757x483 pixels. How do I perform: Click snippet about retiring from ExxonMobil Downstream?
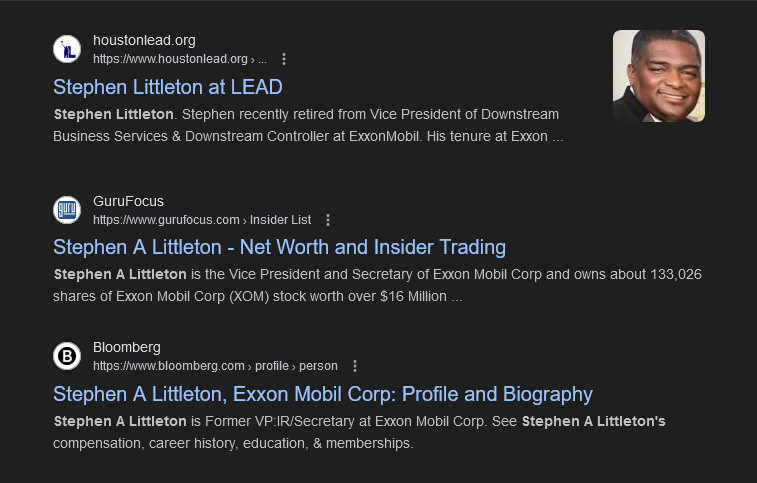[x=308, y=126]
